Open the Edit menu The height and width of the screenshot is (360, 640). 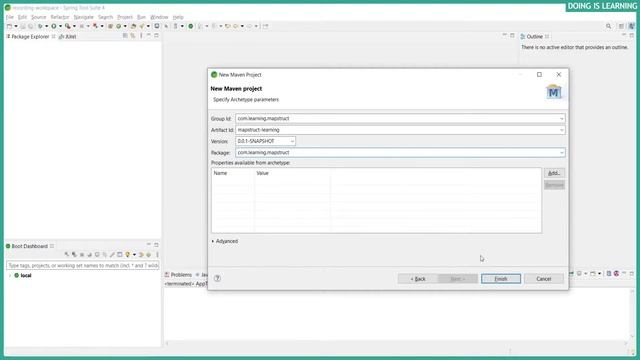tap(22, 17)
